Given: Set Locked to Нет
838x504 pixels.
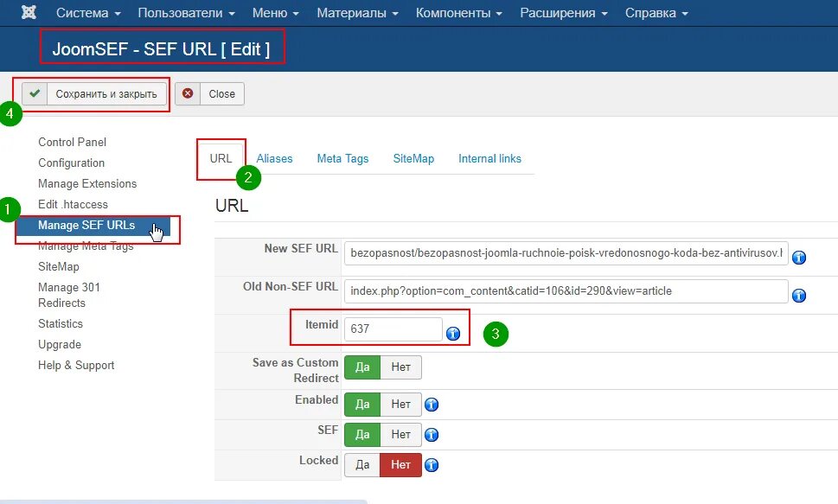Looking at the screenshot, I should [400, 465].
